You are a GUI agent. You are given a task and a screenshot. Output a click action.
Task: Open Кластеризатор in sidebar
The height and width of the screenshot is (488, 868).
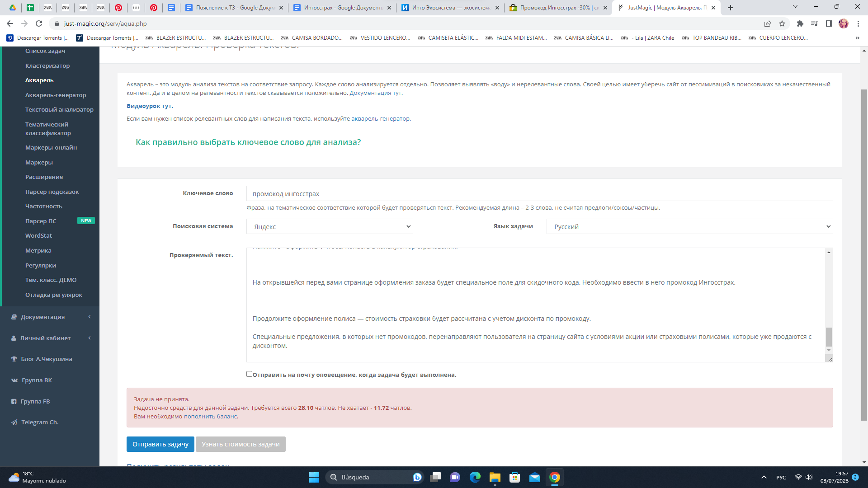47,66
